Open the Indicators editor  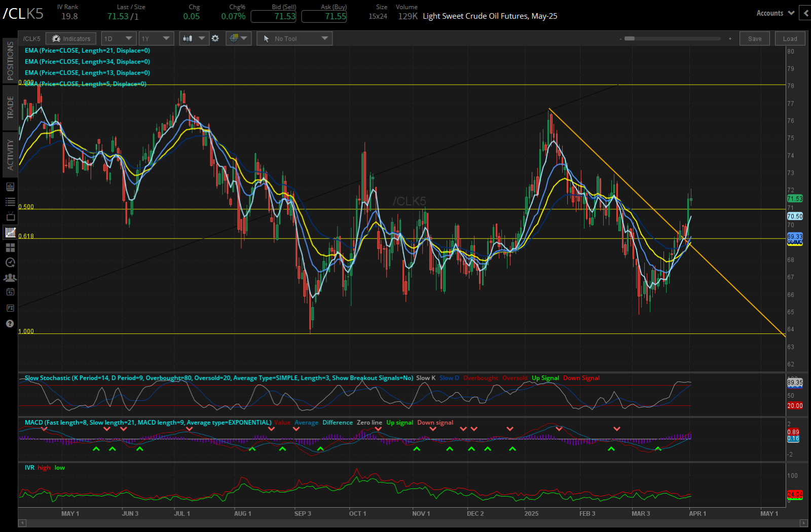(70, 38)
